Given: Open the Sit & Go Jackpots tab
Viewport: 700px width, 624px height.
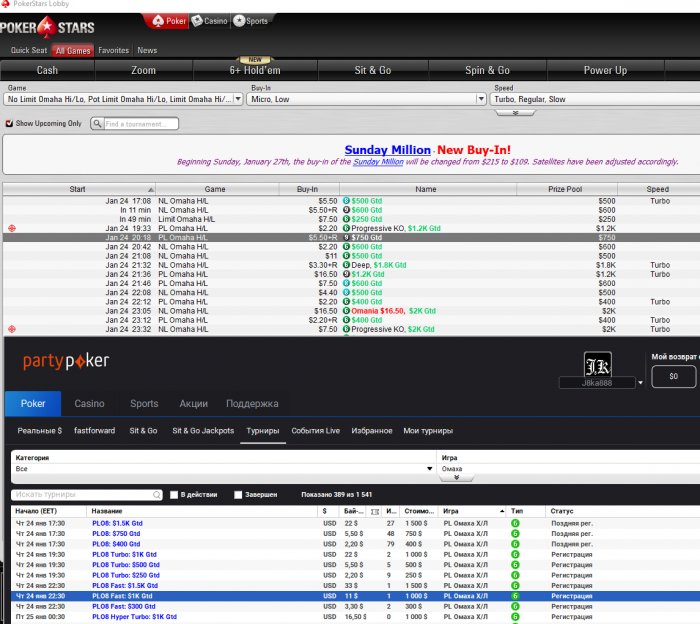Looking at the screenshot, I should tap(203, 431).
